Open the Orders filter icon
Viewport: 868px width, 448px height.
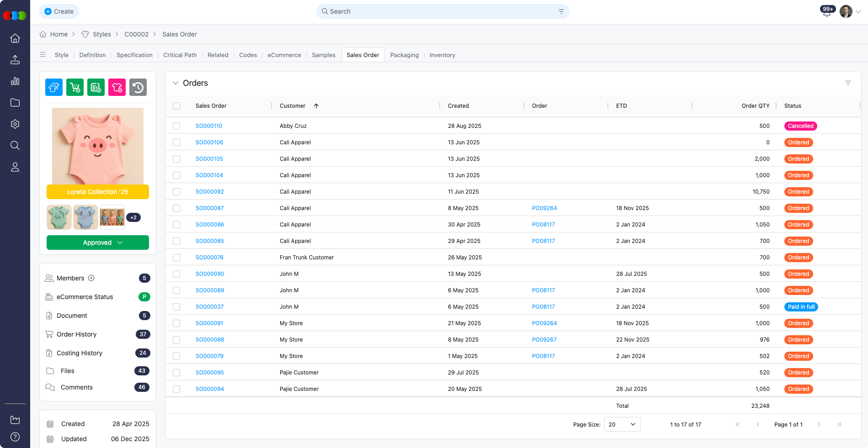point(848,83)
